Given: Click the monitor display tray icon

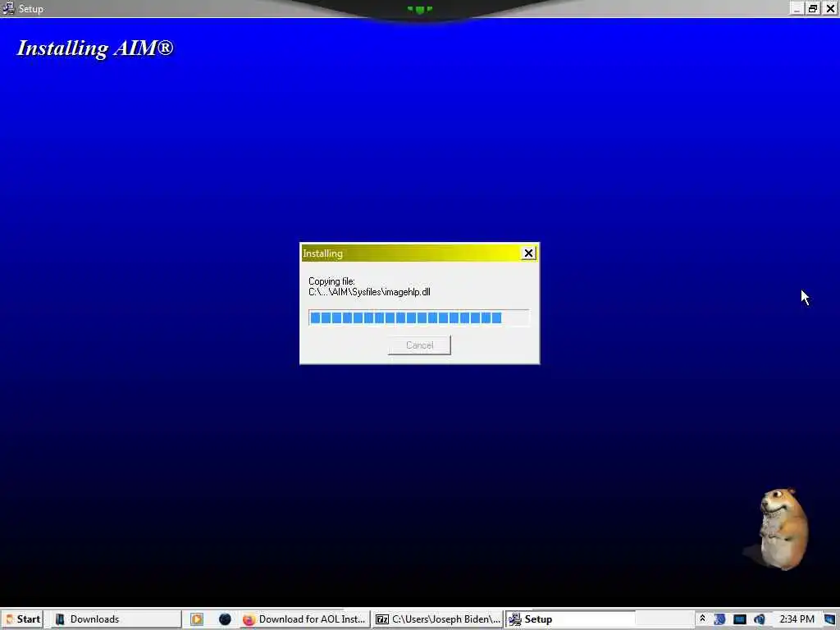Looking at the screenshot, I should 740,619.
